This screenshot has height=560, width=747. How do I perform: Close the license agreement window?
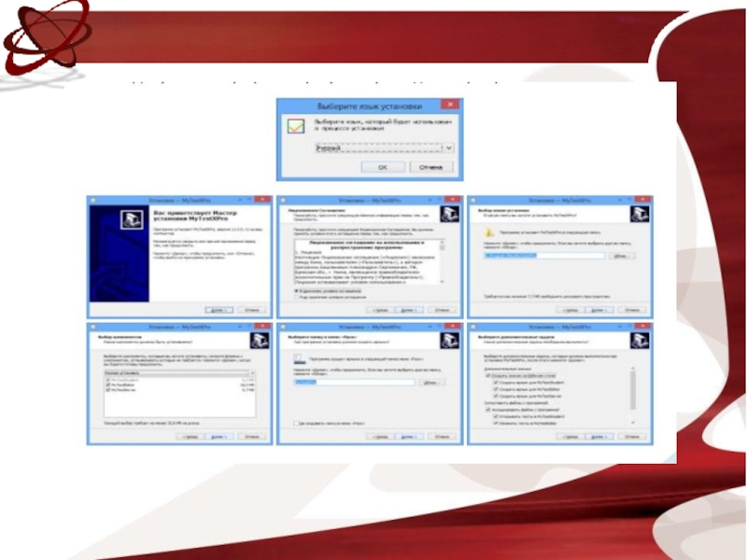click(452, 200)
